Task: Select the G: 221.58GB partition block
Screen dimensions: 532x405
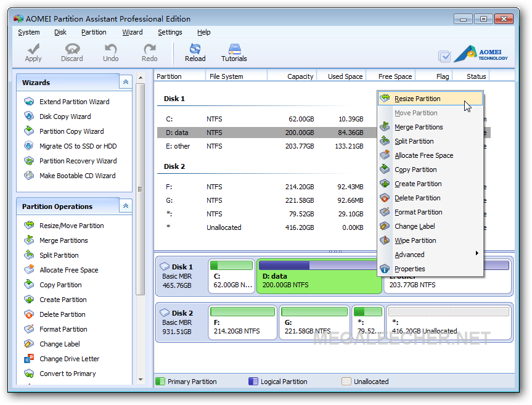Action: 314,322
